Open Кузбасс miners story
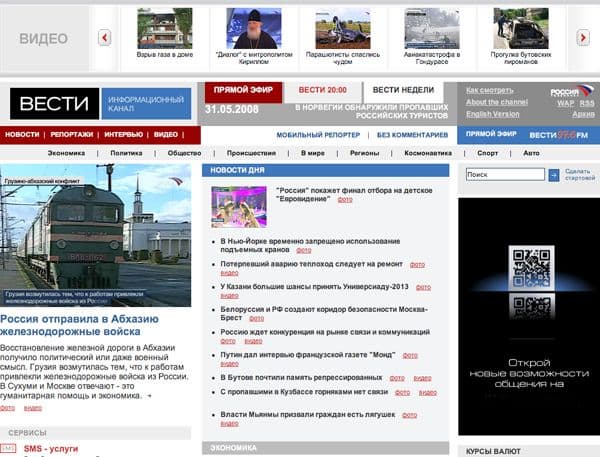600x457 pixels. 304,392
